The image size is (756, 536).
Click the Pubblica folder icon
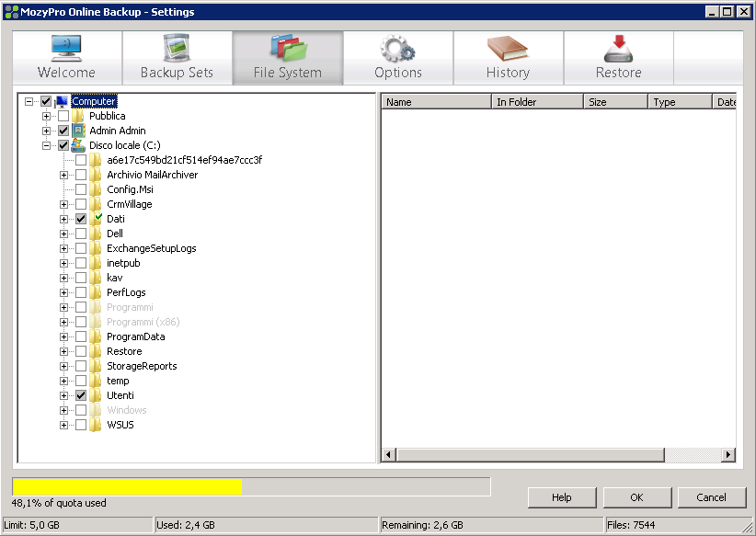78,116
